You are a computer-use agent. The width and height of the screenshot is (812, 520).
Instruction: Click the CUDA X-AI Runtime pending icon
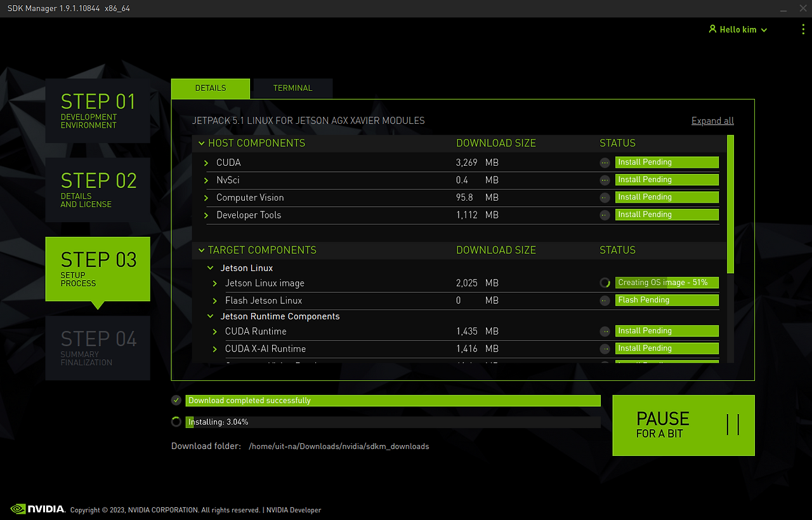click(x=605, y=349)
